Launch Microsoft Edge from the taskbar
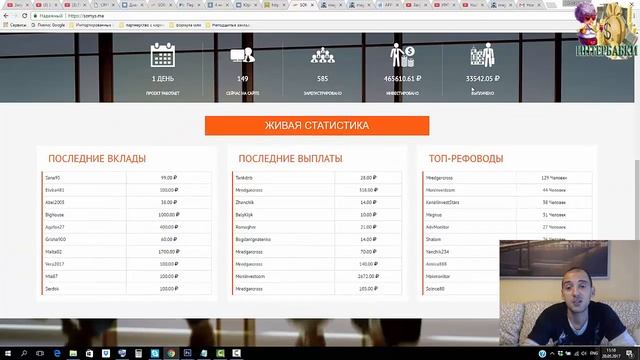This screenshot has height=360, width=640. [x=57, y=353]
